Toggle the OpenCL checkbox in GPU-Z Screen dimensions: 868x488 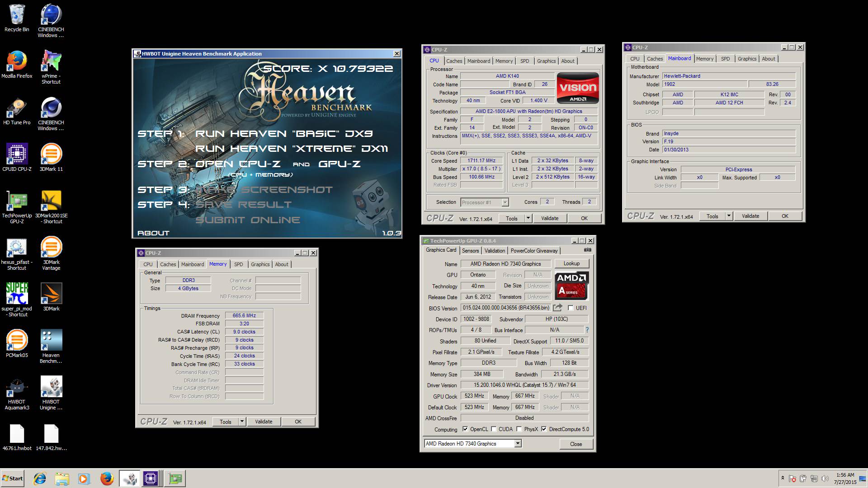pyautogui.click(x=465, y=429)
